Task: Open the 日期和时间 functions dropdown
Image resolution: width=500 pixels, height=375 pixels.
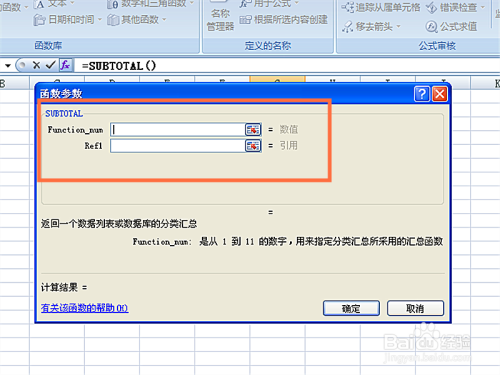Action: pos(68,20)
